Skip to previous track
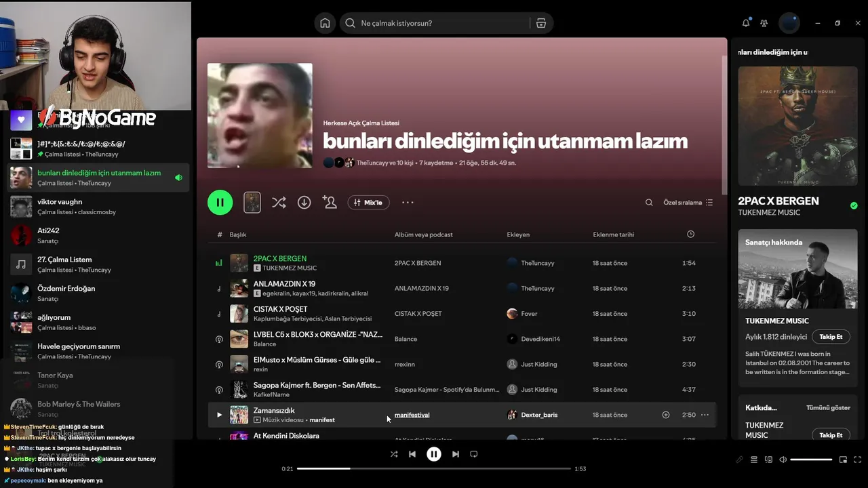The width and height of the screenshot is (868, 488). click(412, 454)
